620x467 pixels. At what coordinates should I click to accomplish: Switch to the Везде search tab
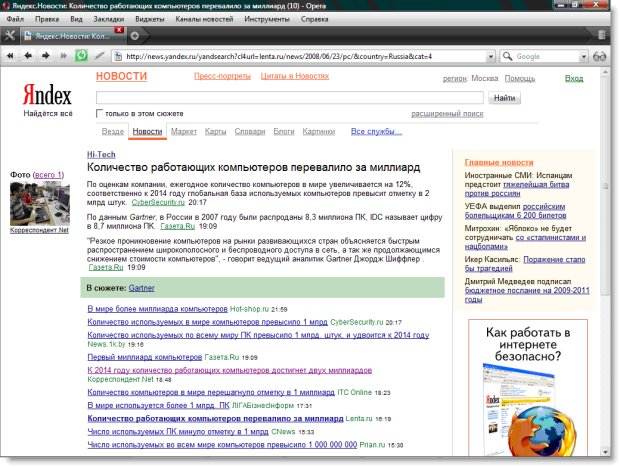click(113, 131)
